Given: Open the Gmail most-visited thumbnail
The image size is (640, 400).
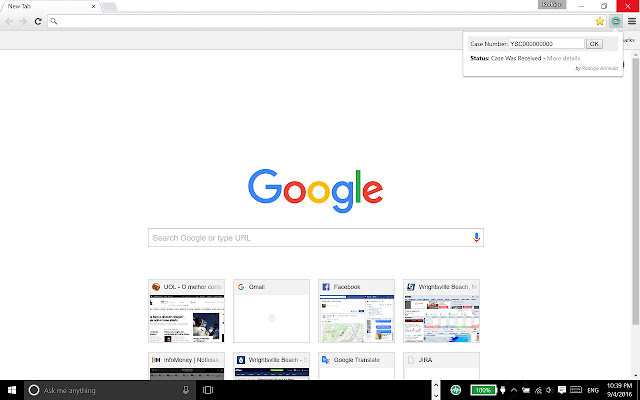Looking at the screenshot, I should click(271, 311).
